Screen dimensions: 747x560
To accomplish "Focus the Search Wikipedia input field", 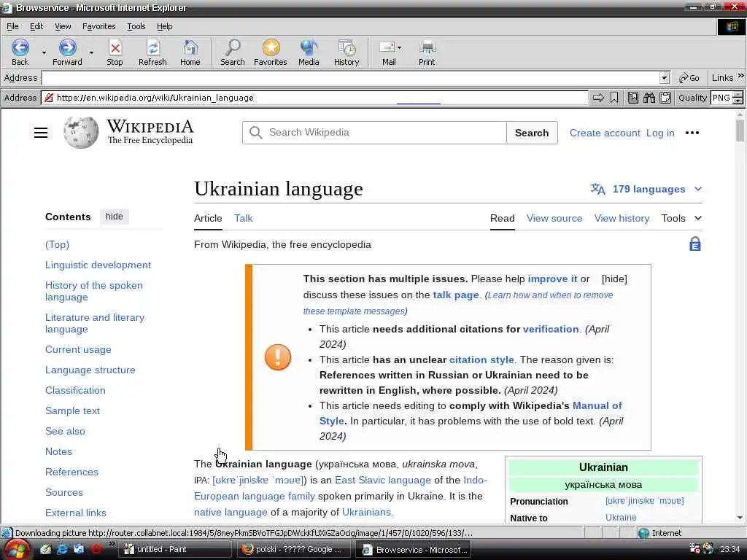I will [374, 133].
